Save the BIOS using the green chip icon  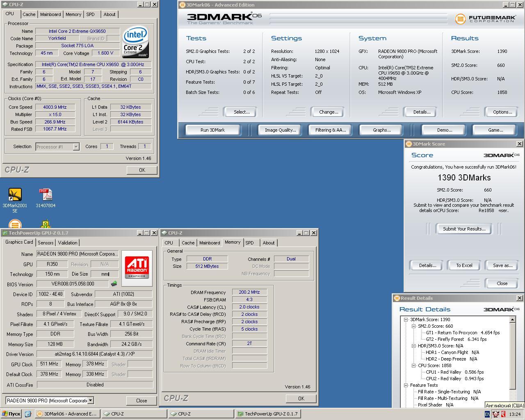pos(114,283)
